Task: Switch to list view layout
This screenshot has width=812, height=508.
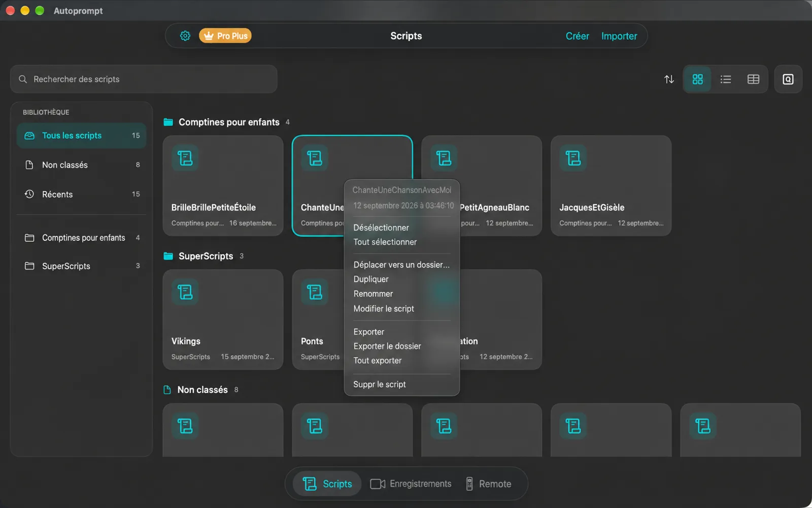Action: pyautogui.click(x=726, y=79)
